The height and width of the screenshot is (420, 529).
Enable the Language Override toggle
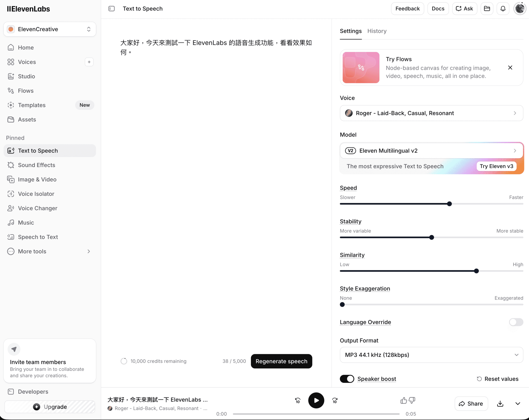516,322
